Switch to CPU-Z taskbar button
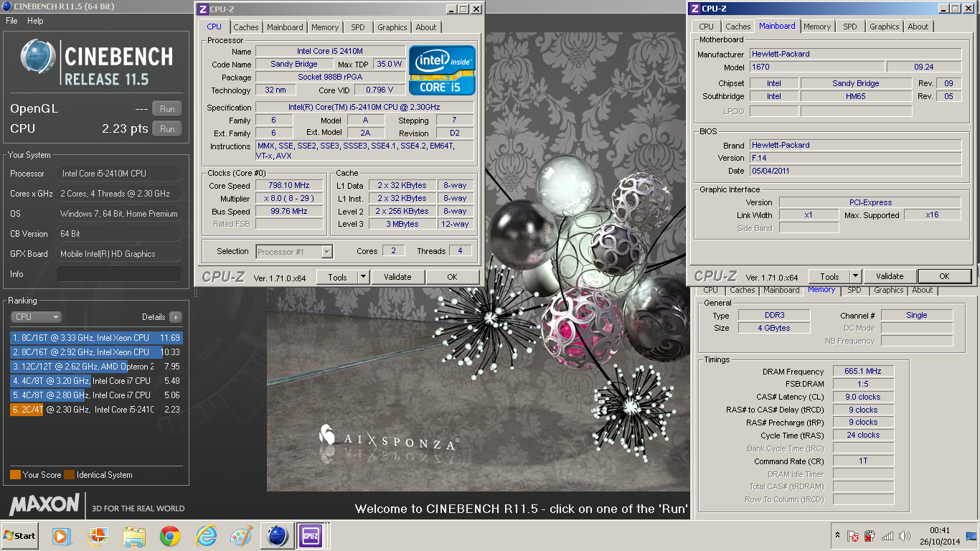The height and width of the screenshot is (551, 980). coord(311,536)
